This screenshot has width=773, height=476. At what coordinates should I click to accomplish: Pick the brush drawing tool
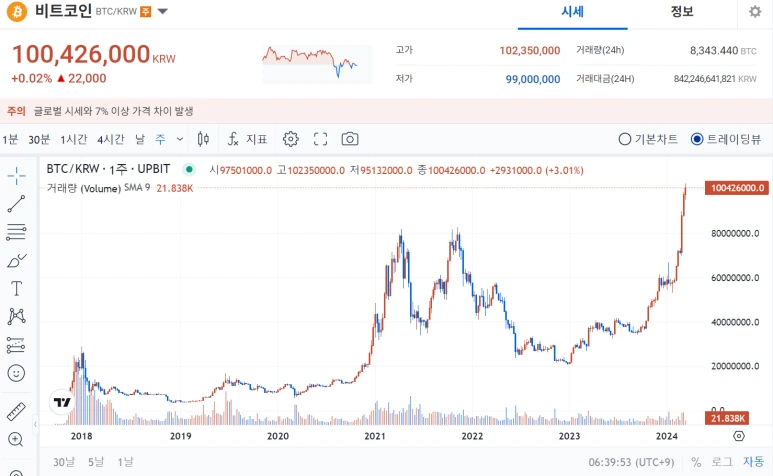tap(16, 261)
